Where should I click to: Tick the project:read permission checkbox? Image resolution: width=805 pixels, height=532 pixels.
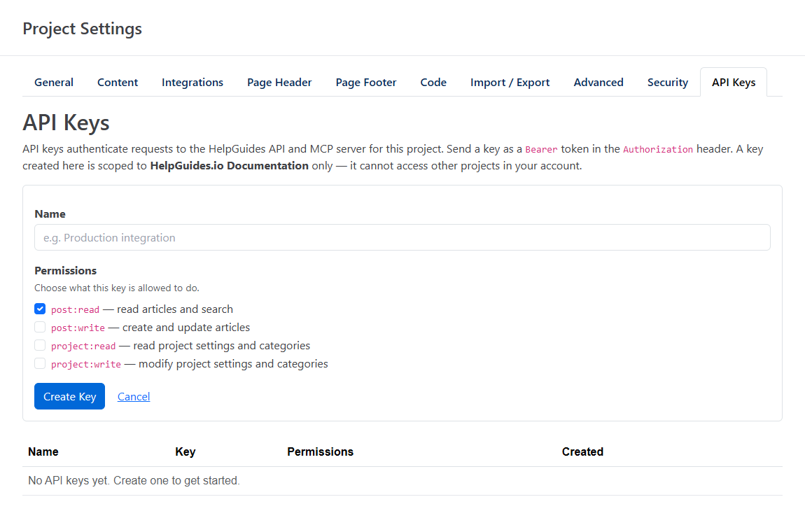(40, 345)
